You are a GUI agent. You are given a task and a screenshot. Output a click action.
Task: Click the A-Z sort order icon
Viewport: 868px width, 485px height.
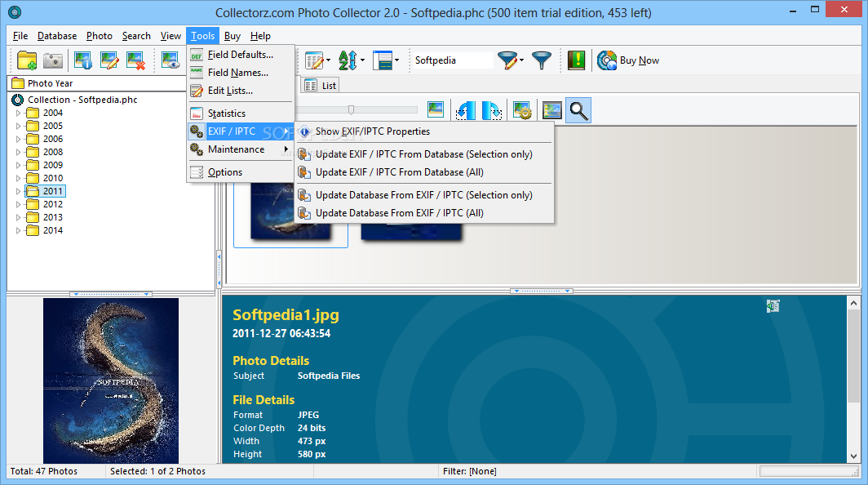click(348, 60)
